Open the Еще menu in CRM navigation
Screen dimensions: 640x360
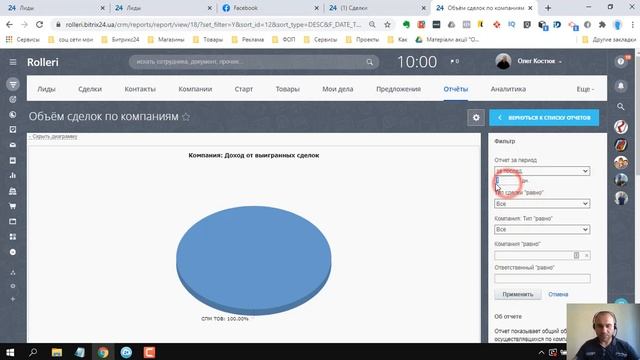(x=585, y=89)
